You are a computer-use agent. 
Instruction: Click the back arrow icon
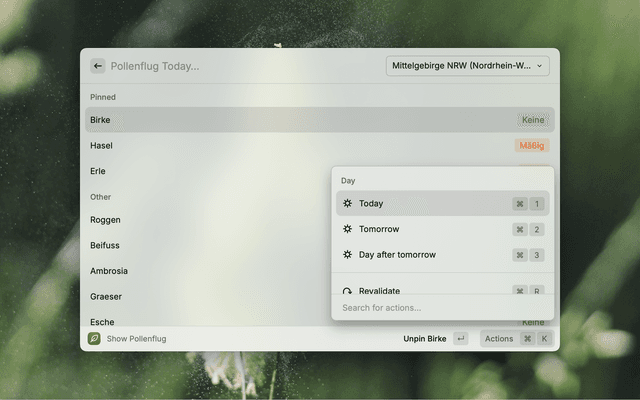(x=98, y=66)
